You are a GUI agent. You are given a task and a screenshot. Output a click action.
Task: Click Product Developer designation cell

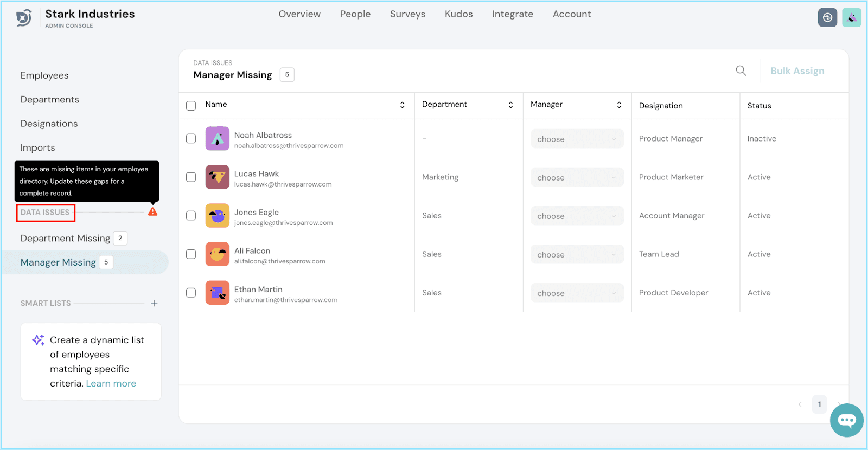(673, 292)
